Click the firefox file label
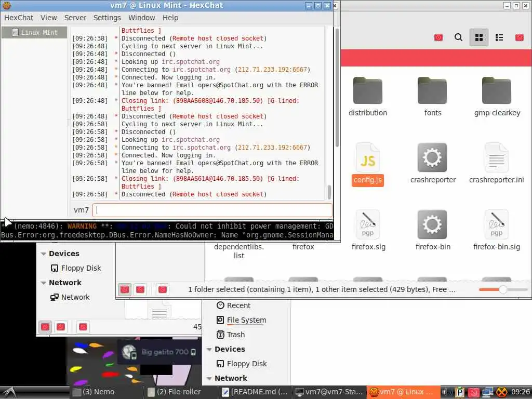Viewport: 532px width, 399px height. 303,247
